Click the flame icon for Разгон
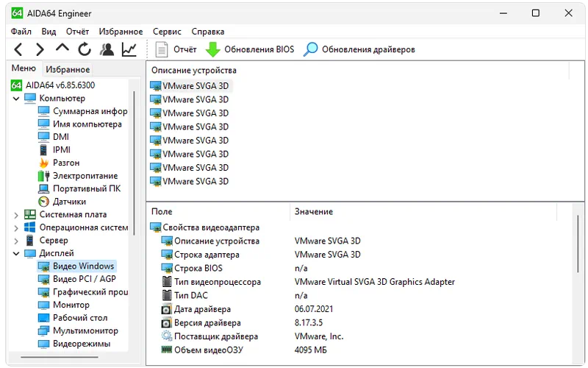588x368 pixels. pyautogui.click(x=44, y=163)
